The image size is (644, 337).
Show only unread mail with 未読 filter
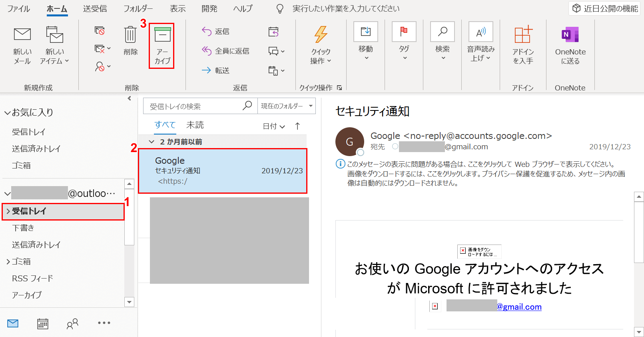click(x=195, y=125)
